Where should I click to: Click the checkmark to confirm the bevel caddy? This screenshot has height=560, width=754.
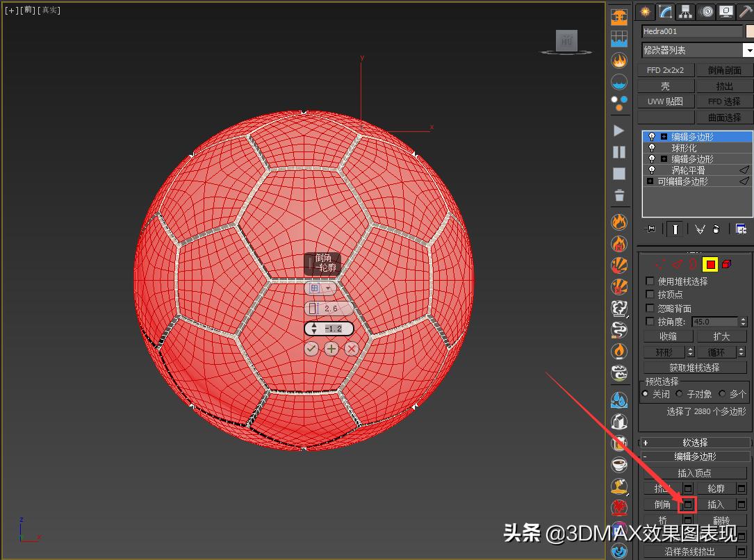point(311,349)
